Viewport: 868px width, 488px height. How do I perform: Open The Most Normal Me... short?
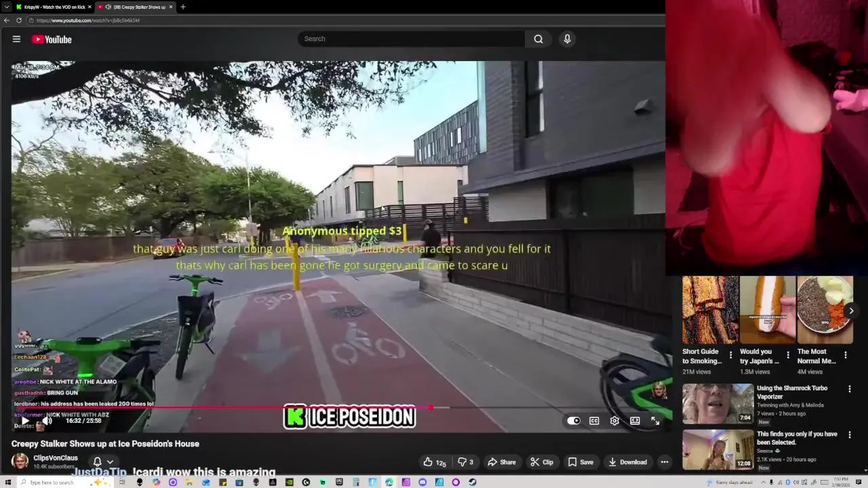(x=825, y=310)
